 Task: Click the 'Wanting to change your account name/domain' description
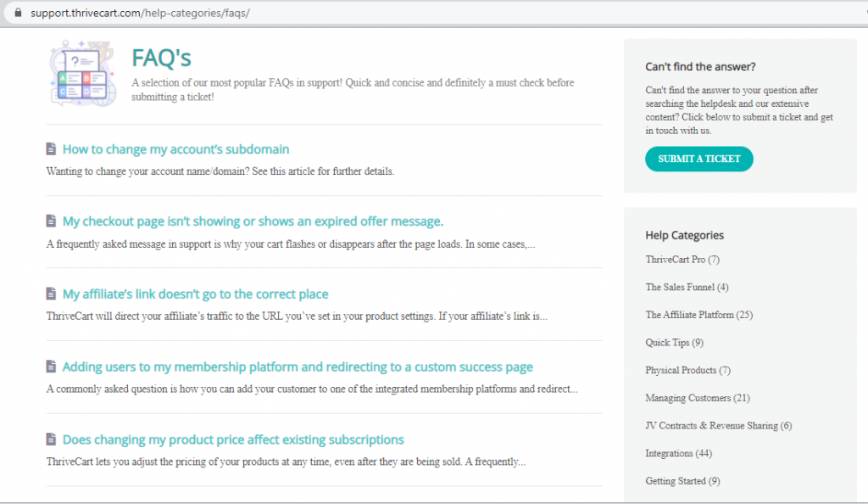coord(220,171)
